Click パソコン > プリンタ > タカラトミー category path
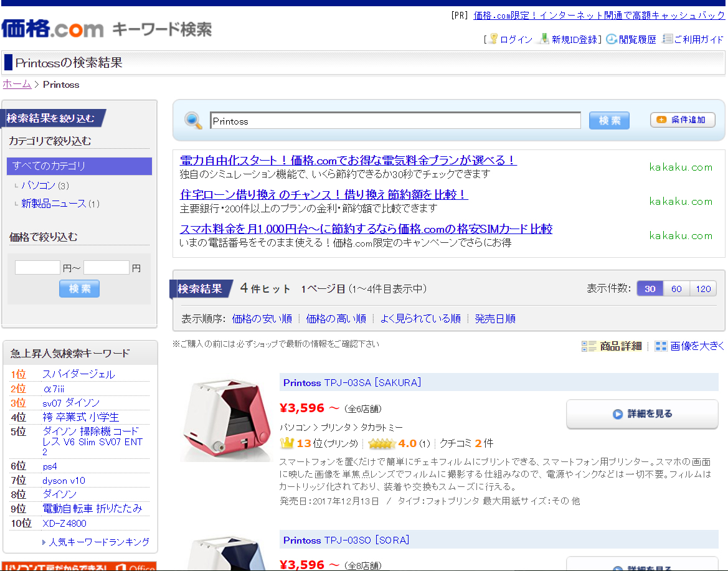728x571 pixels. tap(341, 427)
